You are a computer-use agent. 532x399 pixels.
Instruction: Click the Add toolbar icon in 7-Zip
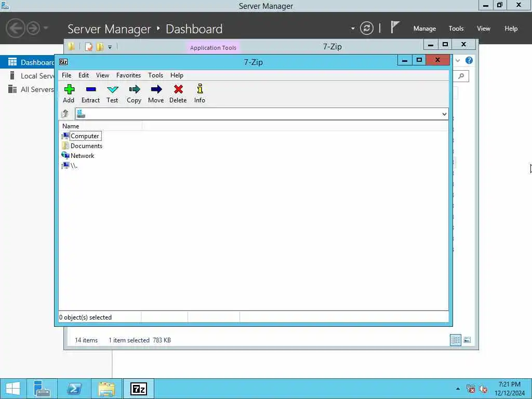pos(69,94)
